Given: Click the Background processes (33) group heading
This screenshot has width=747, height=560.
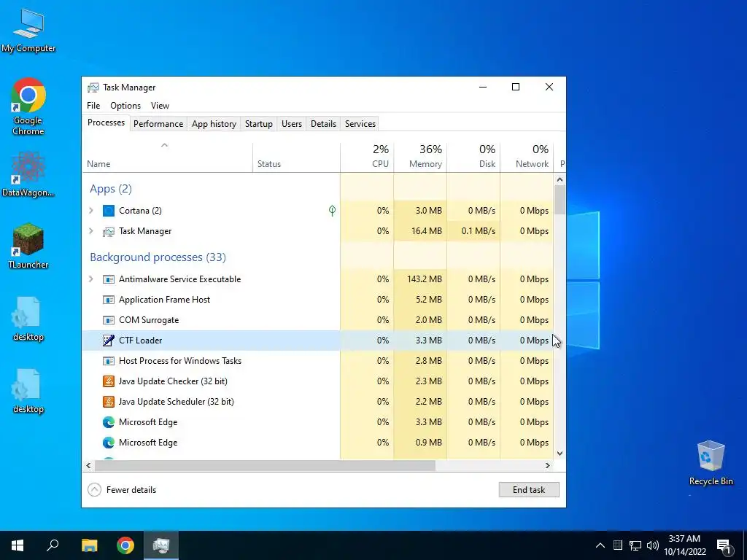Looking at the screenshot, I should coord(158,257).
